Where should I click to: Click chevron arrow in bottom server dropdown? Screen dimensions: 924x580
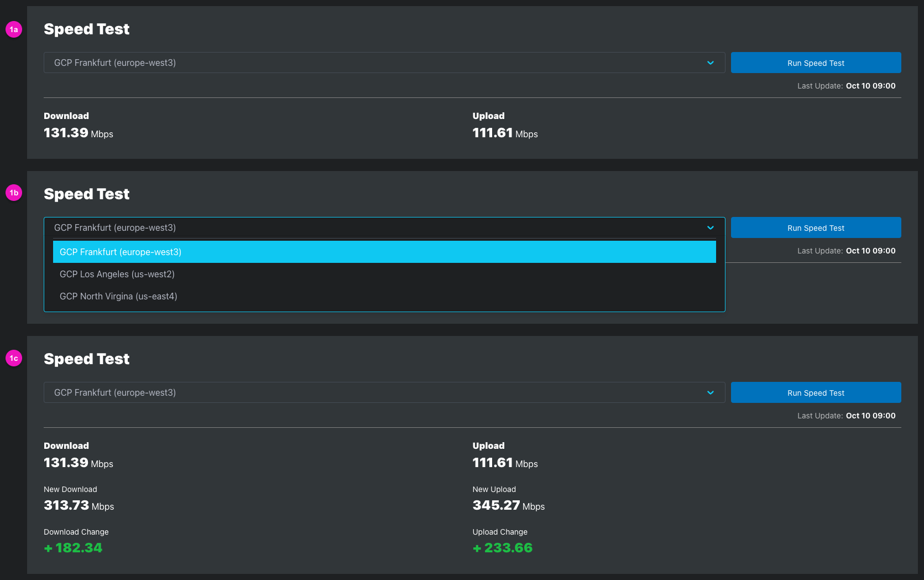click(710, 392)
